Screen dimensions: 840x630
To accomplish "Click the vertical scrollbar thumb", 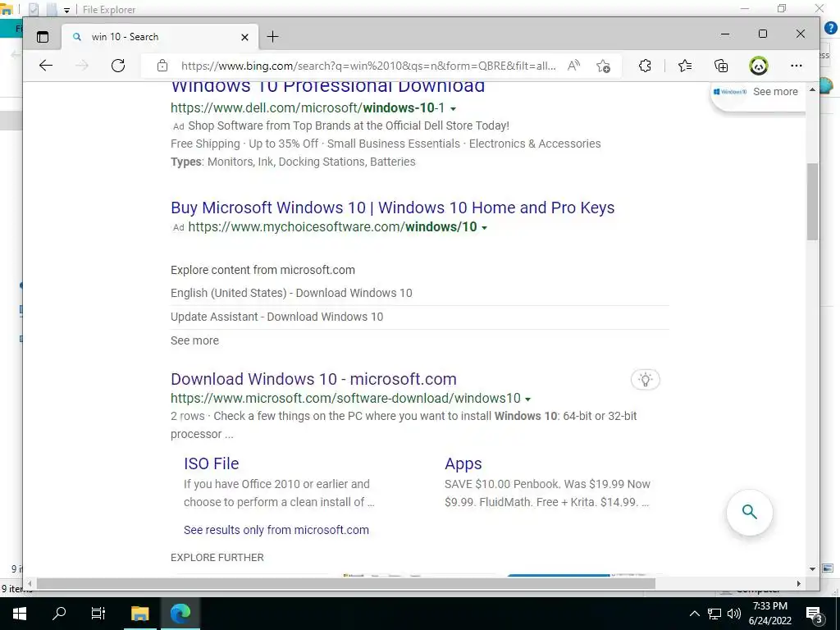I will click(x=813, y=202).
